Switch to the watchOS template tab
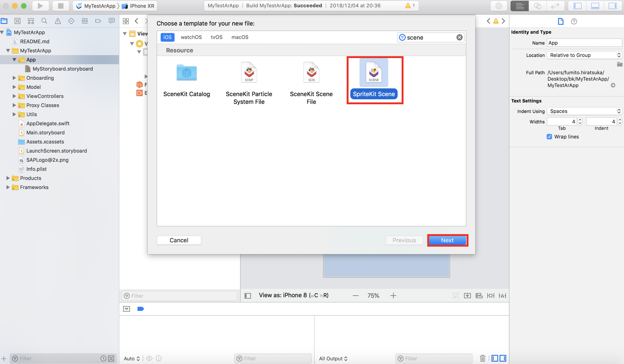The image size is (624, 364). 191,37
